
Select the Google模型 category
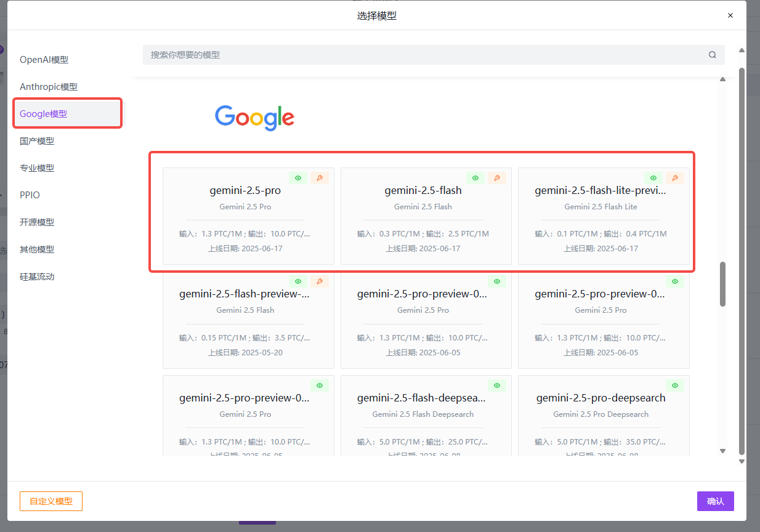[68, 114]
